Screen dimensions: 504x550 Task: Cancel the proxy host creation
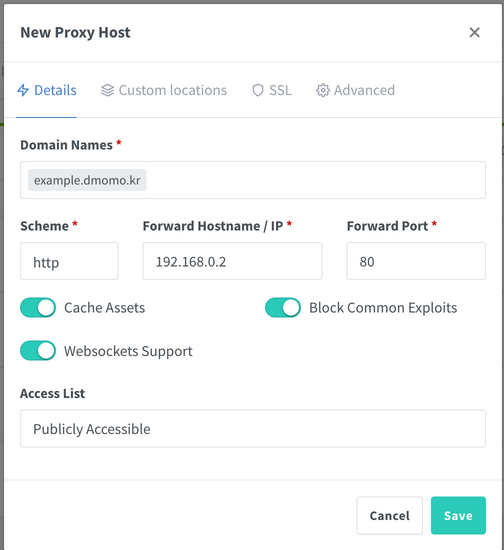coord(389,515)
